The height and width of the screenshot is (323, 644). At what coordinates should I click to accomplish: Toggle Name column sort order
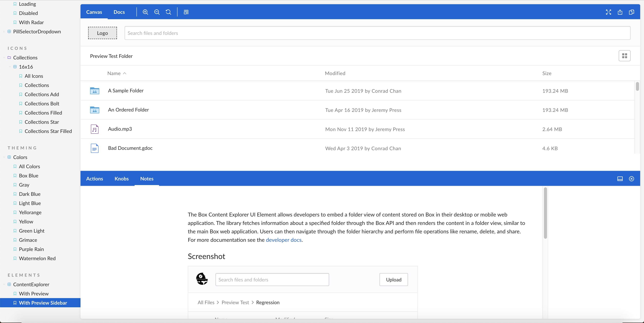117,73
